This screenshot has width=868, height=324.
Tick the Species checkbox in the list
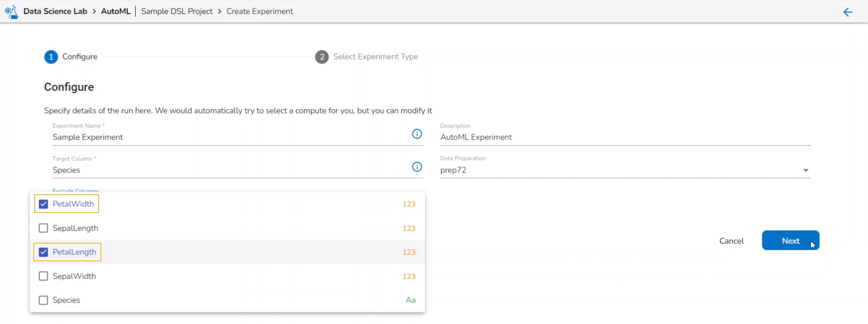(43, 300)
